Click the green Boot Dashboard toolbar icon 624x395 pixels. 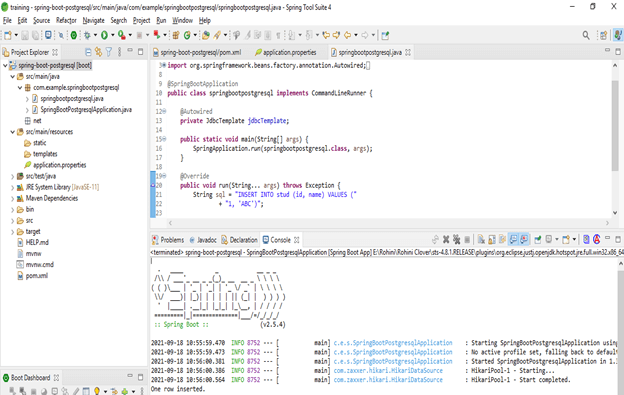coord(74,35)
